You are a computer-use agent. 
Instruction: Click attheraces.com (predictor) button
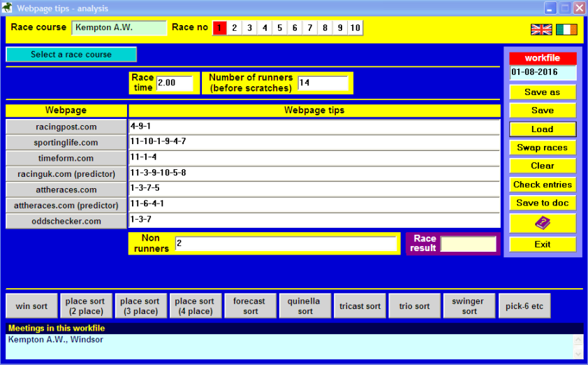pyautogui.click(x=66, y=206)
